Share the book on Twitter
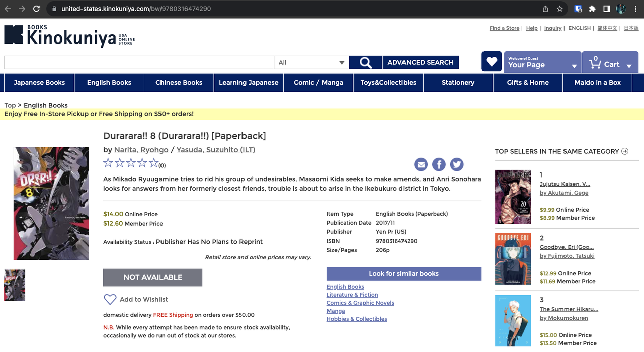The width and height of the screenshot is (644, 352). 457,164
